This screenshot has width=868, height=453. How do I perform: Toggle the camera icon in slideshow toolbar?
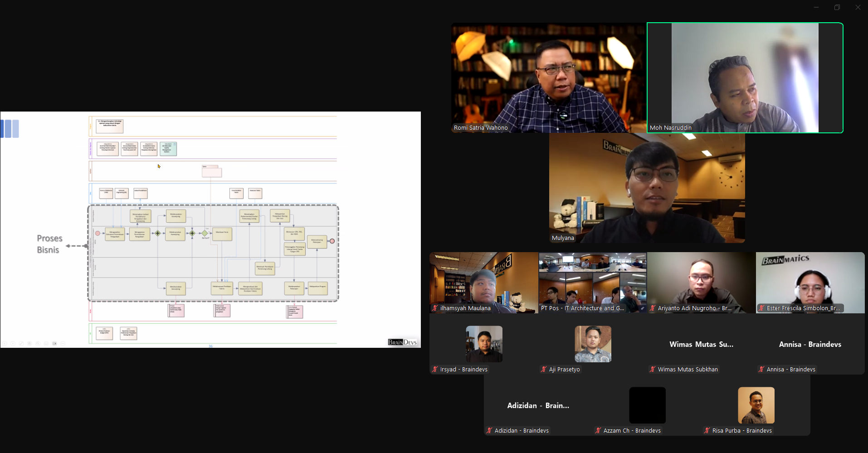[54, 344]
